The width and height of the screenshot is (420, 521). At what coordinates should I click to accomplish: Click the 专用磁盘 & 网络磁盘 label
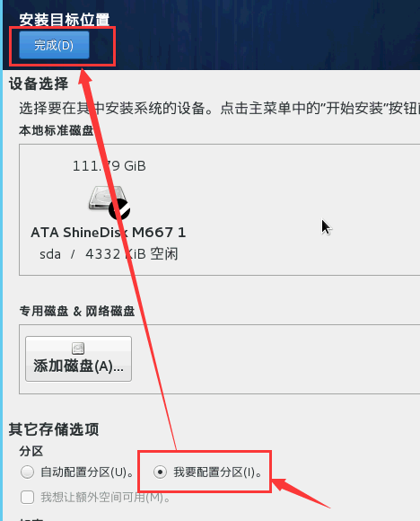pos(77,312)
